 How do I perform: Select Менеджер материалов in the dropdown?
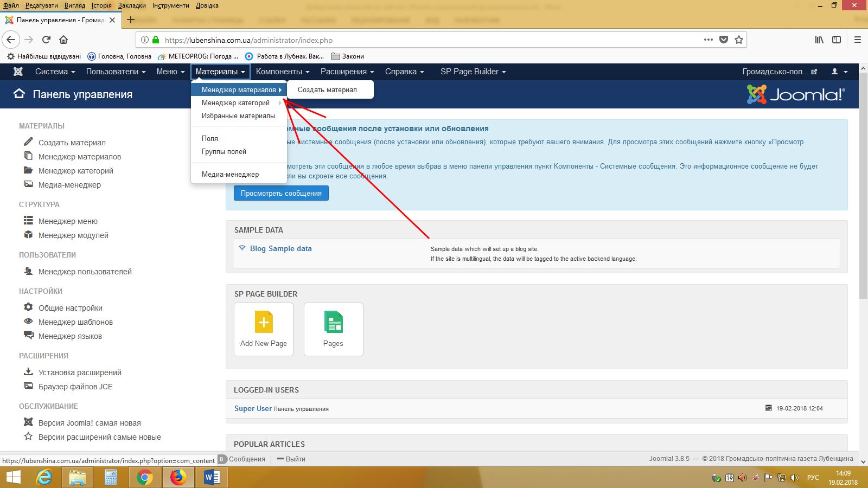point(239,89)
